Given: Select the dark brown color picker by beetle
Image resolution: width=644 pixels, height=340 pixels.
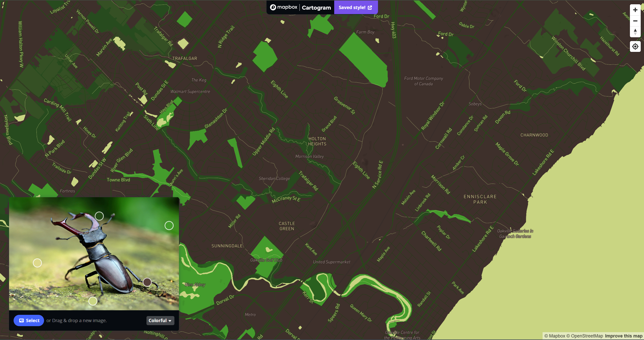Looking at the screenshot, I should (x=147, y=282).
